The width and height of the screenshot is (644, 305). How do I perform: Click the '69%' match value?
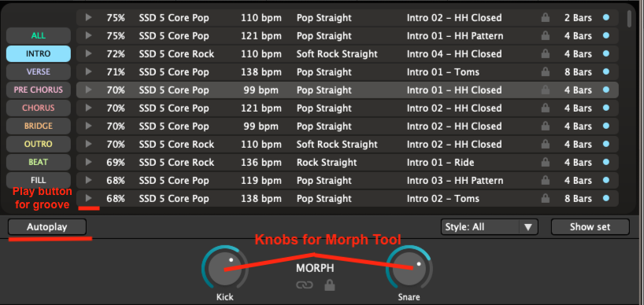coord(116,163)
